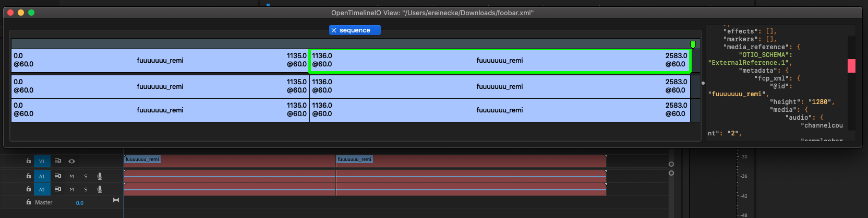
Task: Toggle V1 track targeting button
Action: 42,161
